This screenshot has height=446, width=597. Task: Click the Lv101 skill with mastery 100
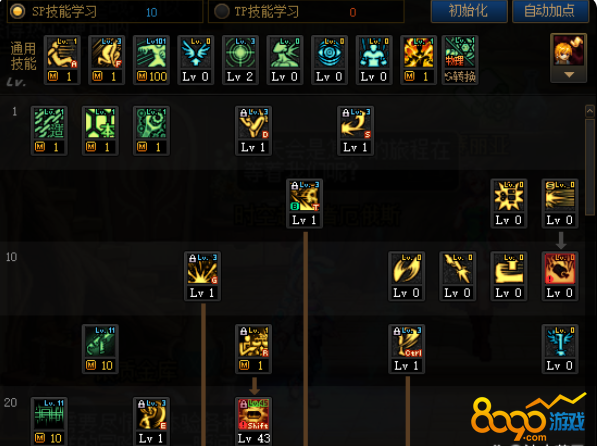(151, 60)
